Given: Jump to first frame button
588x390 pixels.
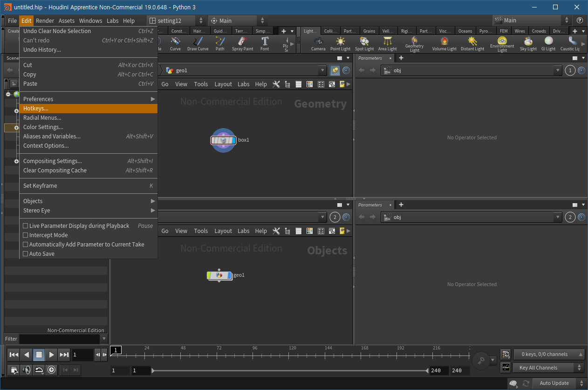Looking at the screenshot, I should click(14, 355).
